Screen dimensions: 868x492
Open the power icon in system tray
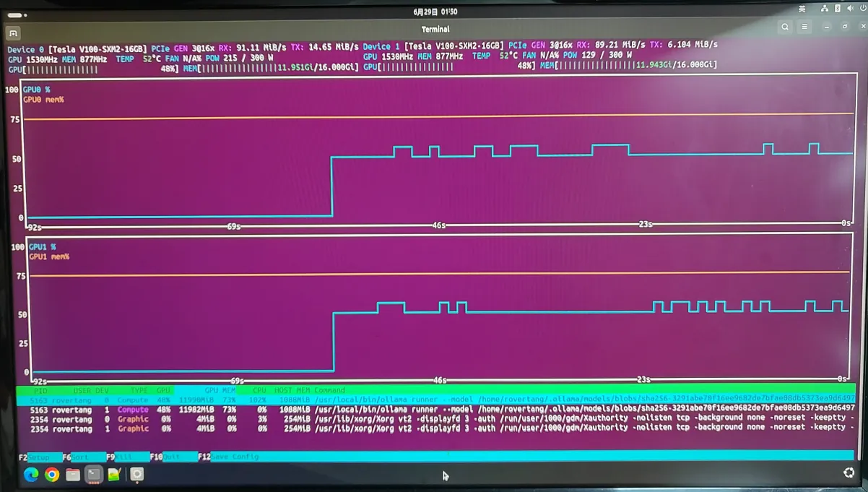[x=862, y=9]
